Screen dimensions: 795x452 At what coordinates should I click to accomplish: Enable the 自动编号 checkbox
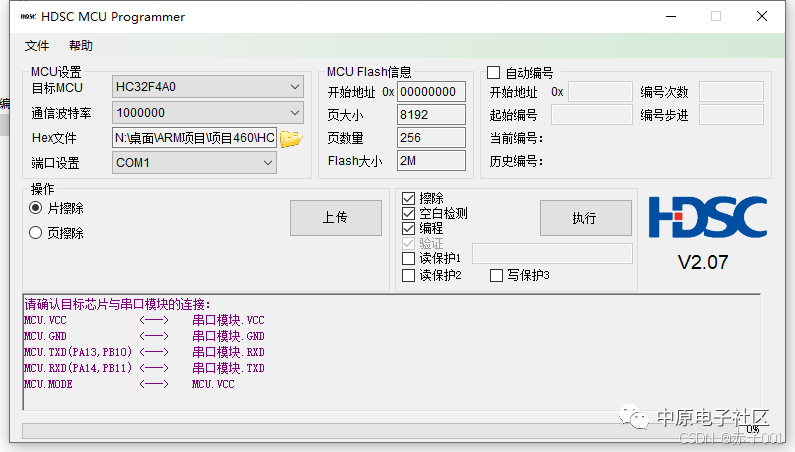pyautogui.click(x=493, y=73)
